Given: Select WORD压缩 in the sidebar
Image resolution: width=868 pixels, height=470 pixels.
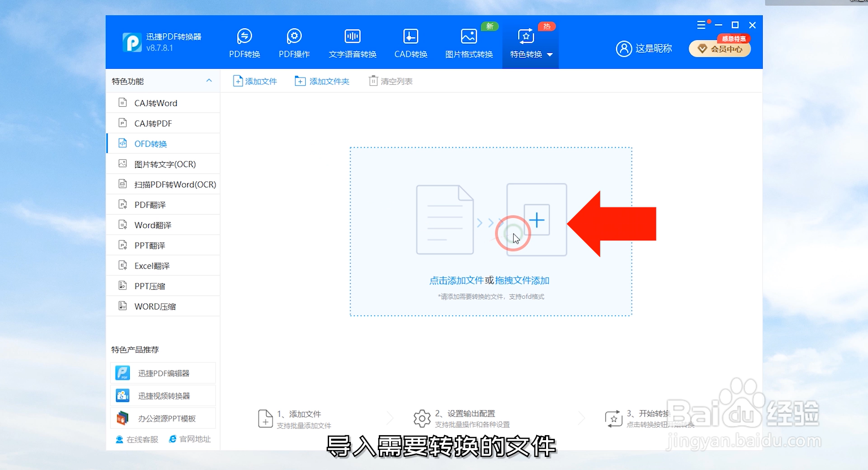Looking at the screenshot, I should pos(163,306).
